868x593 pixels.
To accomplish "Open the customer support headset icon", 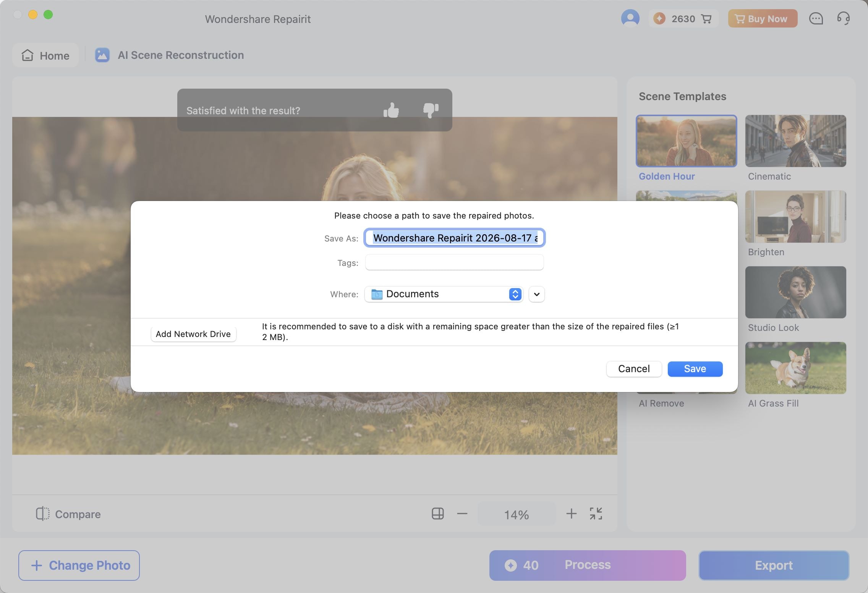I will (843, 19).
